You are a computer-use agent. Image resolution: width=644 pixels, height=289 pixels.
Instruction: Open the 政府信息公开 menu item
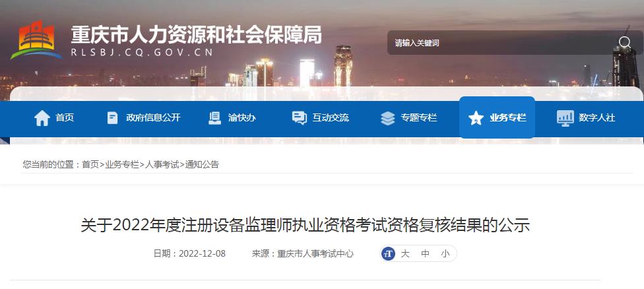[x=153, y=118]
